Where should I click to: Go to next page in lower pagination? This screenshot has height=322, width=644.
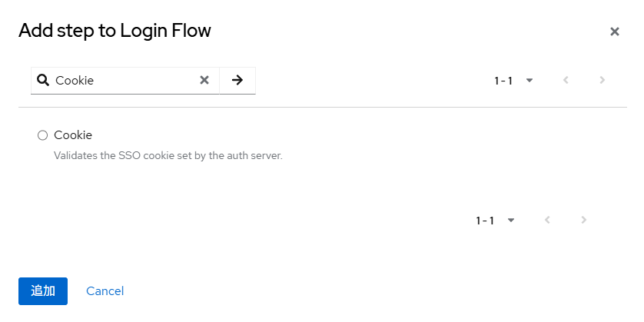click(583, 220)
